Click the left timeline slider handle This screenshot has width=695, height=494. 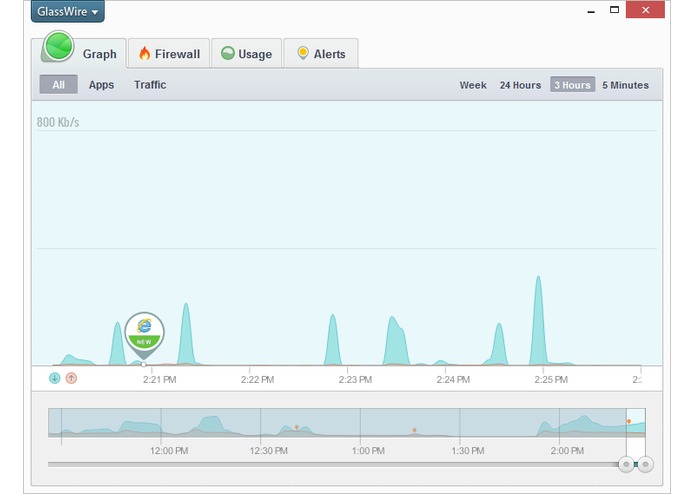pyautogui.click(x=626, y=464)
